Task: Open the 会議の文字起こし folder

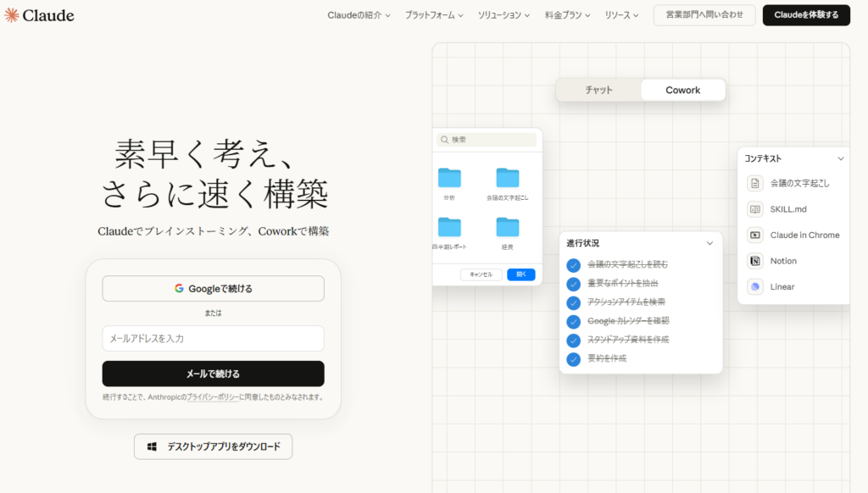Action: coord(507,178)
